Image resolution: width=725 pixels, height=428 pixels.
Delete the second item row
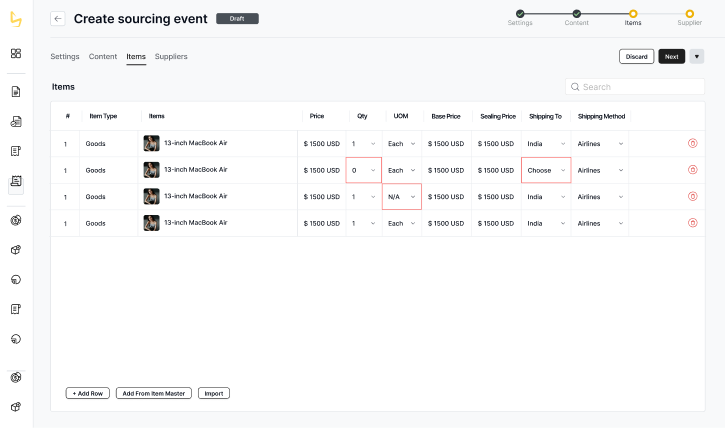coord(692,170)
